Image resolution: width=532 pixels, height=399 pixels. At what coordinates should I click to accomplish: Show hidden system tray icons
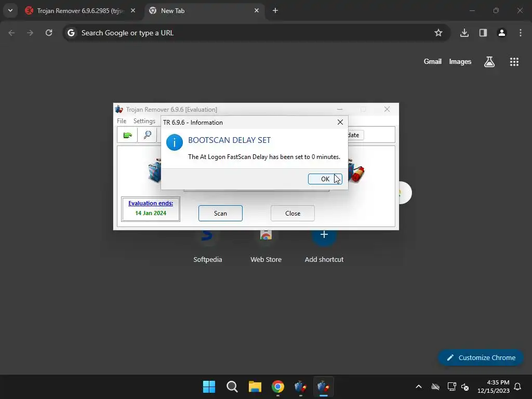419,387
